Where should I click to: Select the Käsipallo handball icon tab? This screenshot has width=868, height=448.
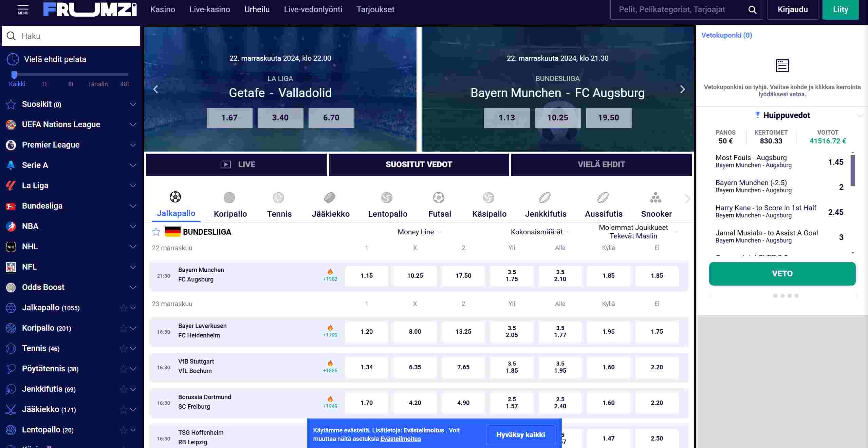coord(488,197)
